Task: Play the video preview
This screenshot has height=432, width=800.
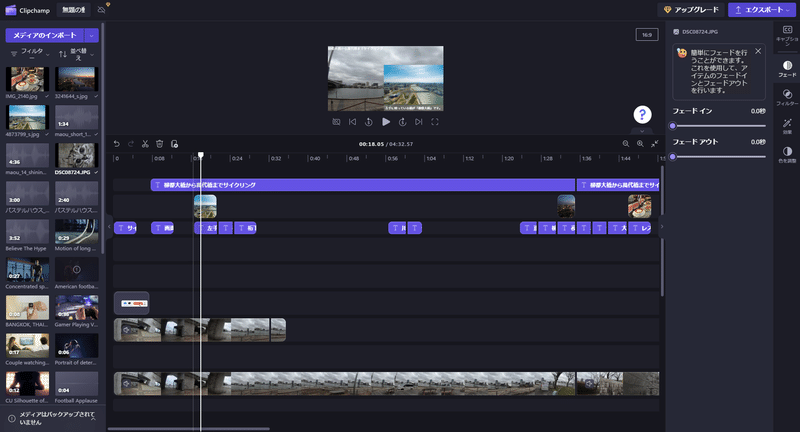Action: (386, 122)
